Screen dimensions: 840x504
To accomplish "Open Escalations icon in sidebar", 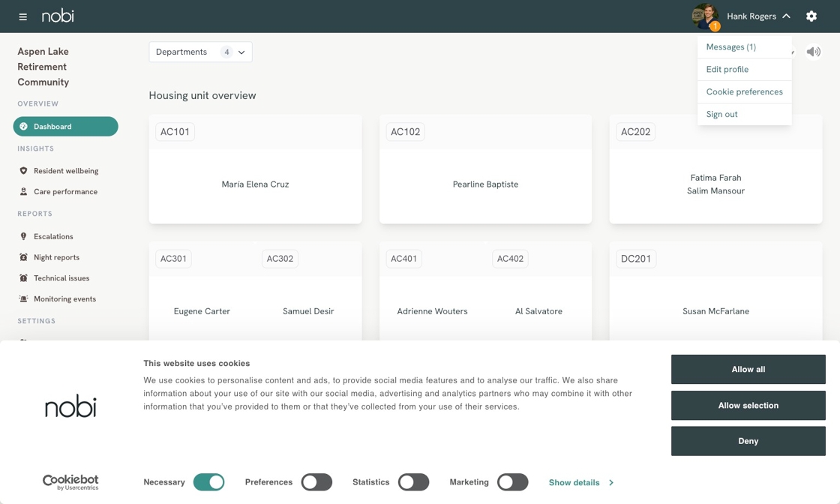I will pos(23,236).
